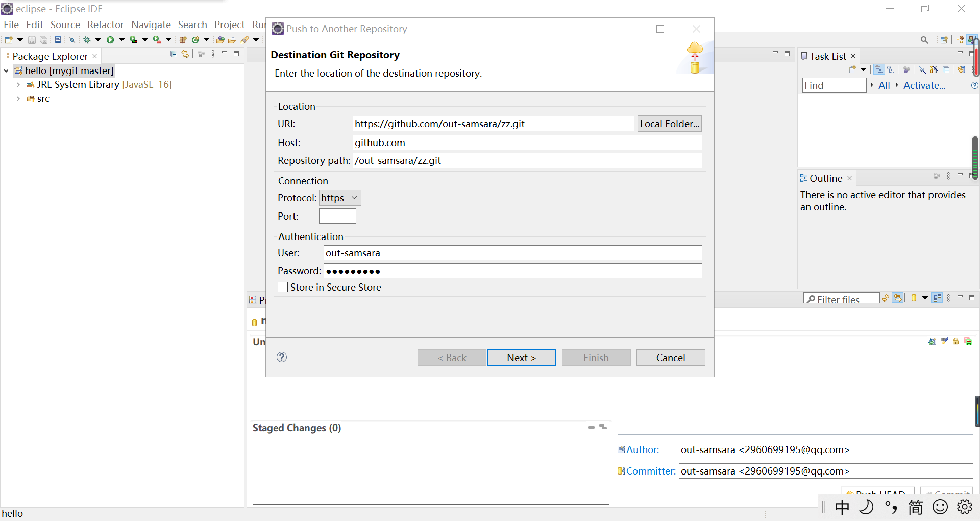Click the Add Change-Id icon

pyautogui.click(x=968, y=341)
